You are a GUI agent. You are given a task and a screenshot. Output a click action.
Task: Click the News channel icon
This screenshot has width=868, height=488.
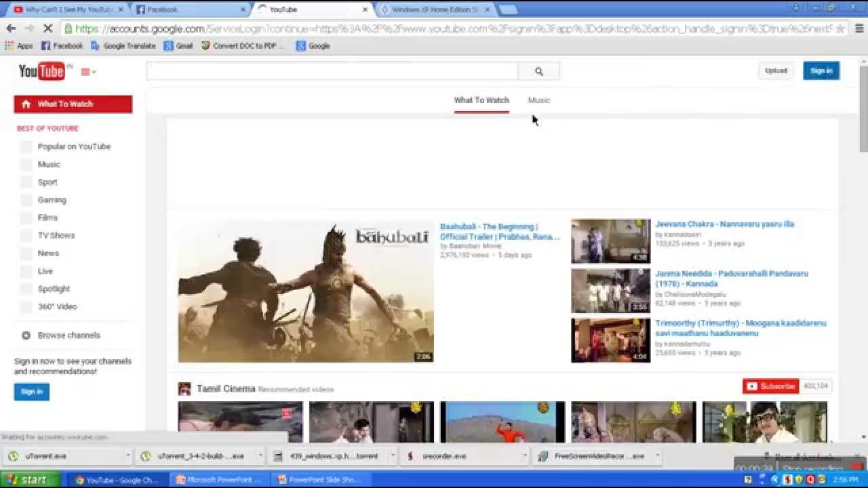click(26, 253)
